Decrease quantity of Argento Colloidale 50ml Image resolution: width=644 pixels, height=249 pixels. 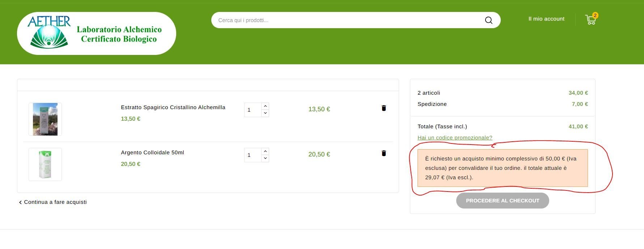tap(265, 158)
